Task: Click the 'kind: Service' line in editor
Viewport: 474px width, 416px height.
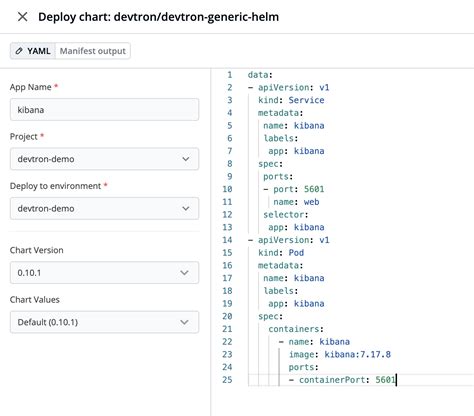Action: pyautogui.click(x=291, y=100)
